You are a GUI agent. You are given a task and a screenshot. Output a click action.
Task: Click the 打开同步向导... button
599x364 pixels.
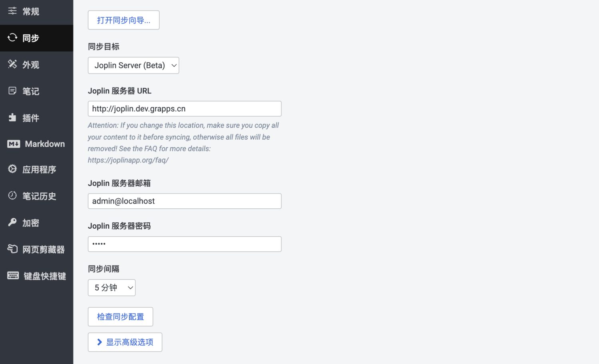click(x=123, y=20)
